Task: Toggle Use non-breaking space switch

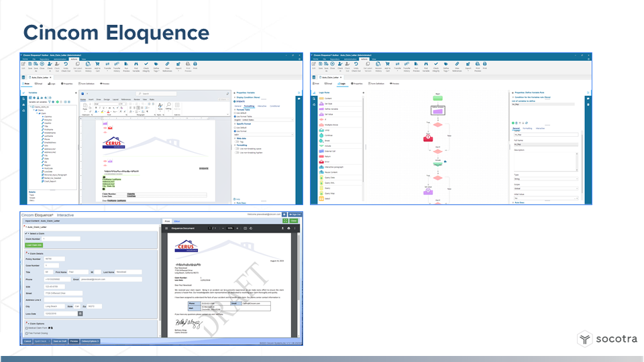Action: (x=237, y=149)
